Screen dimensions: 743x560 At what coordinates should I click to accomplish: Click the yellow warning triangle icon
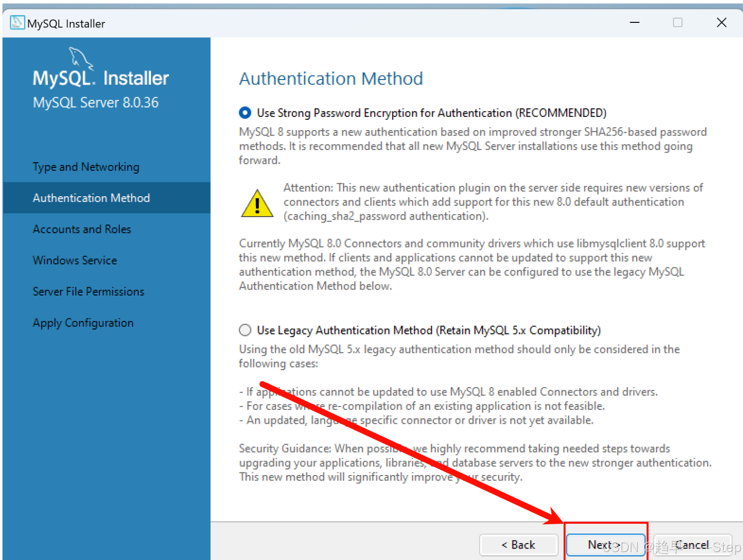click(257, 203)
